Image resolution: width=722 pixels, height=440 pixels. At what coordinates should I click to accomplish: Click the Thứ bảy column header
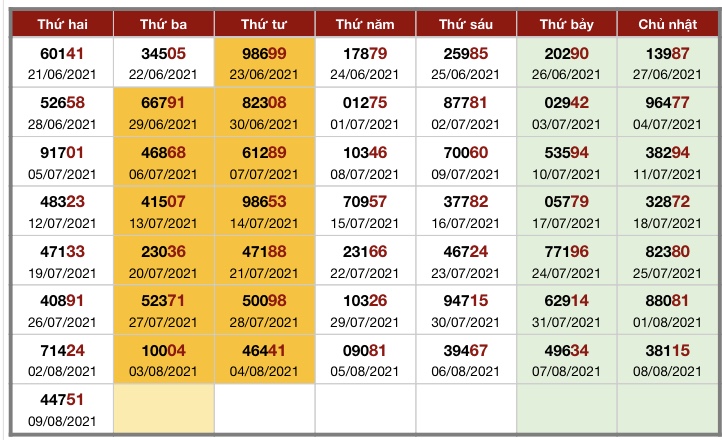(567, 24)
